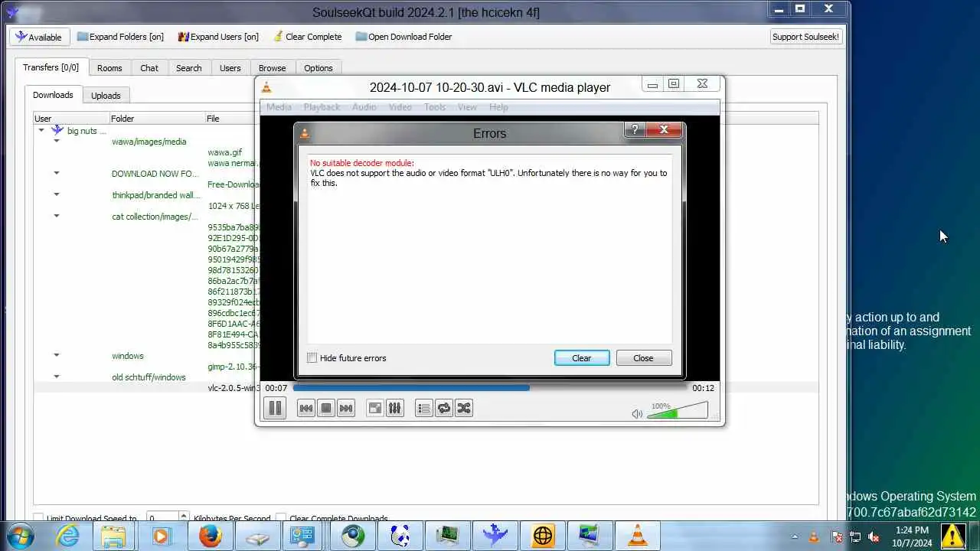Viewport: 980px width, 551px height.
Task: Select the Transfers [0/0] tab
Action: 51,67
